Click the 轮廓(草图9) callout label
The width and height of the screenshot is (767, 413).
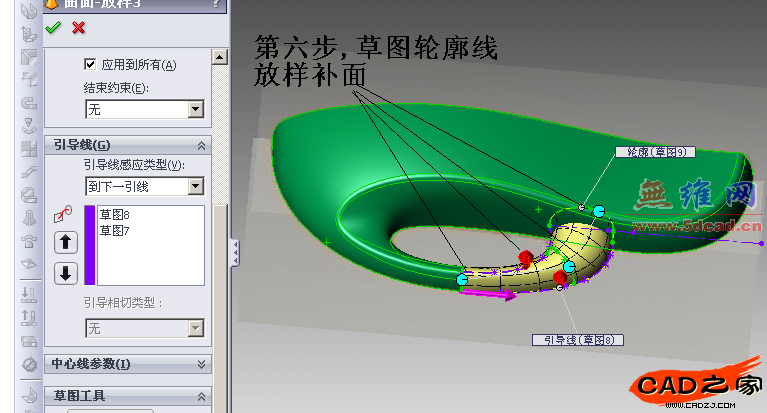pyautogui.click(x=655, y=152)
